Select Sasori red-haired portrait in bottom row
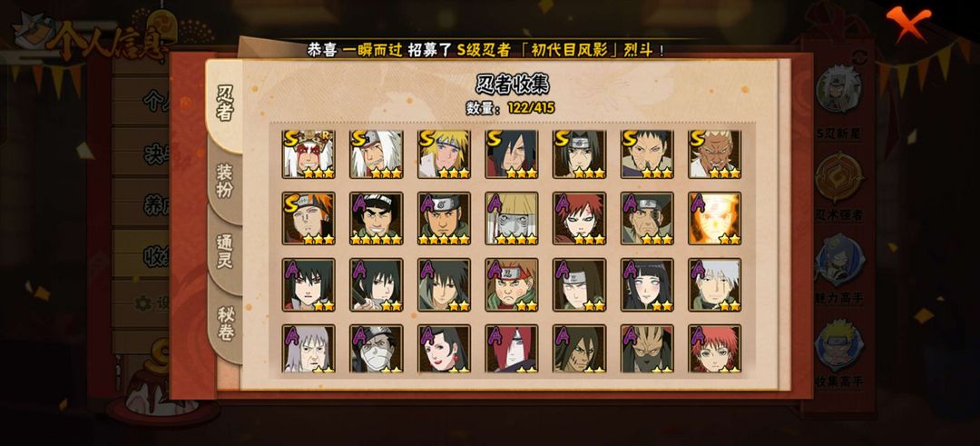This screenshot has height=446, width=980. tap(714, 349)
